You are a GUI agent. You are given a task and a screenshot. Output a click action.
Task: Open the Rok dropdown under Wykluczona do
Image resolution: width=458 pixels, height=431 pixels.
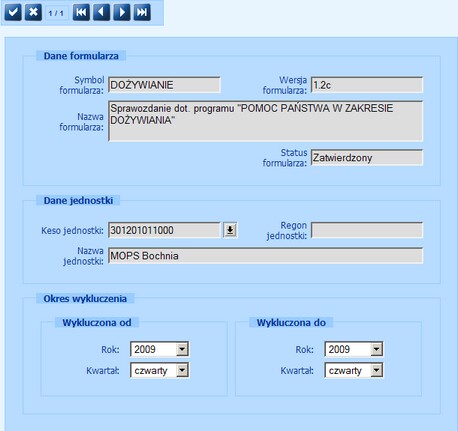(x=376, y=349)
